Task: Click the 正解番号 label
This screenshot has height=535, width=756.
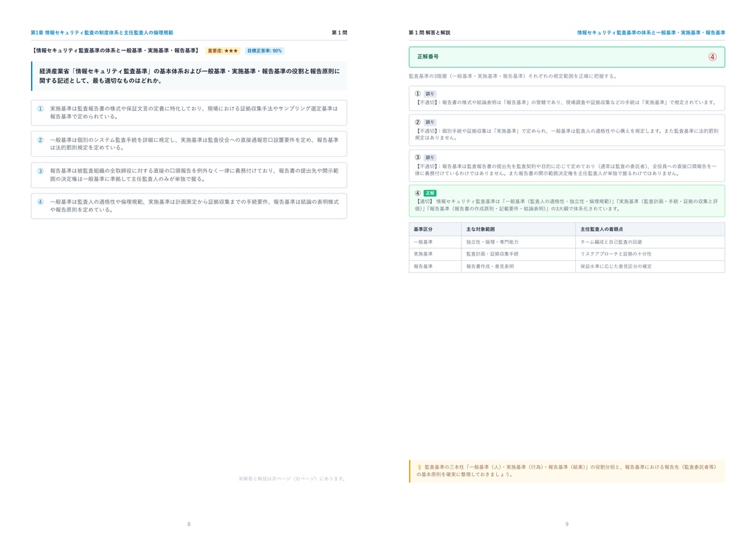Action: tap(428, 56)
